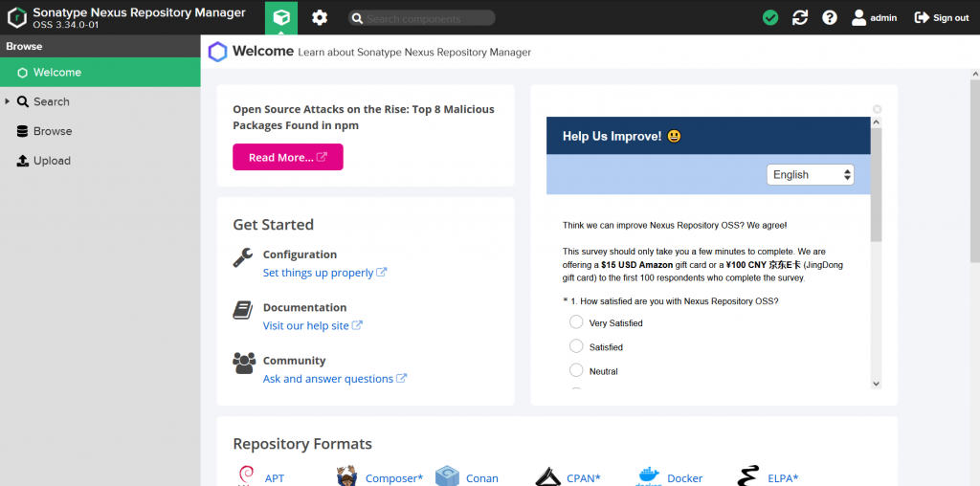Open the help question mark icon

click(x=830, y=17)
